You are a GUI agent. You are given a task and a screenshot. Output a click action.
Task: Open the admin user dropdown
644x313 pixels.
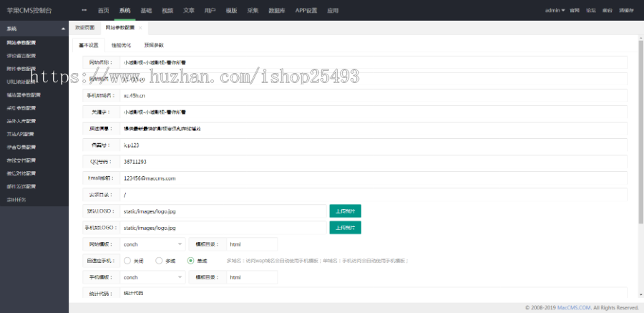pos(555,11)
